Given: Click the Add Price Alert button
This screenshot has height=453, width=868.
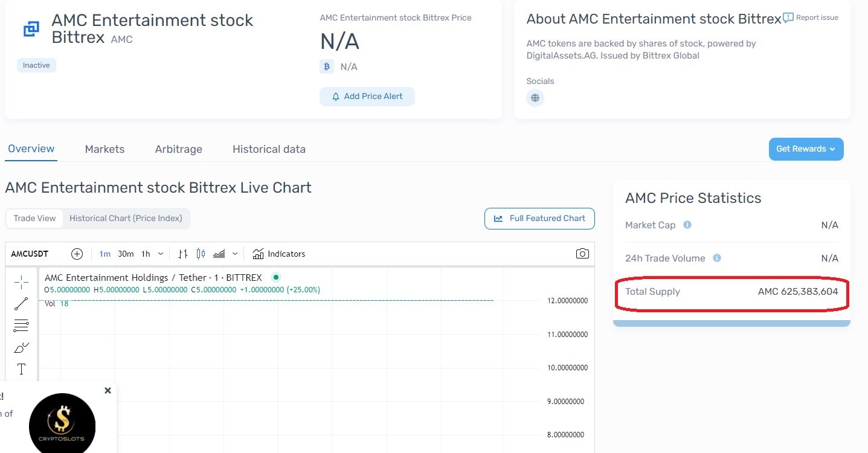Looking at the screenshot, I should (x=367, y=97).
